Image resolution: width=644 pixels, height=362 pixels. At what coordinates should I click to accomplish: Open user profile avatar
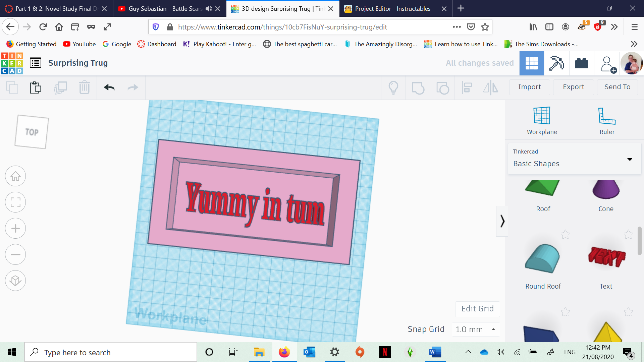coord(632,63)
